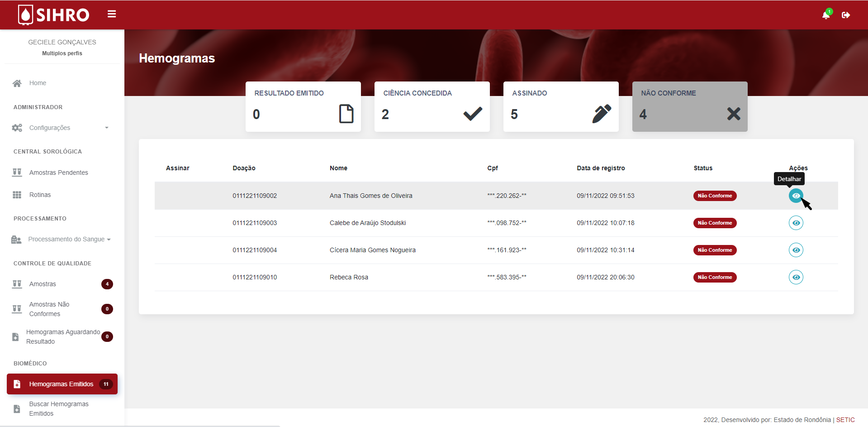Click the document icon in Resultado Emitido card
868x427 pixels.
coord(346,114)
